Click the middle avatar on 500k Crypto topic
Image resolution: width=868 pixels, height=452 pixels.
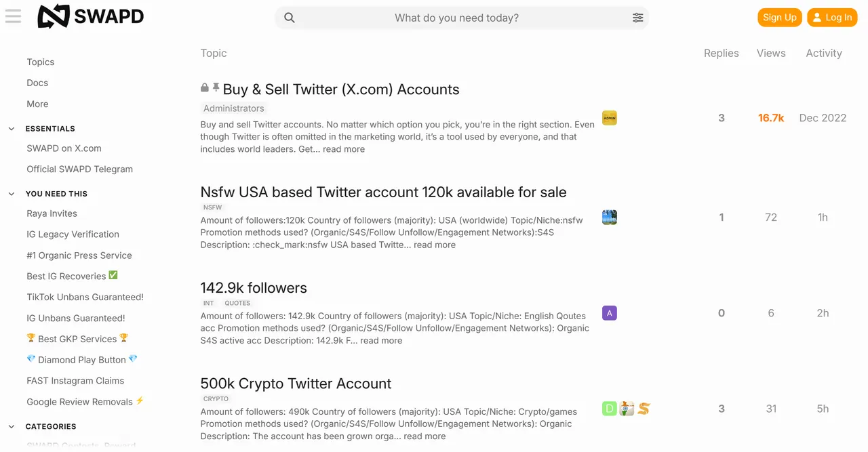pyautogui.click(x=626, y=409)
